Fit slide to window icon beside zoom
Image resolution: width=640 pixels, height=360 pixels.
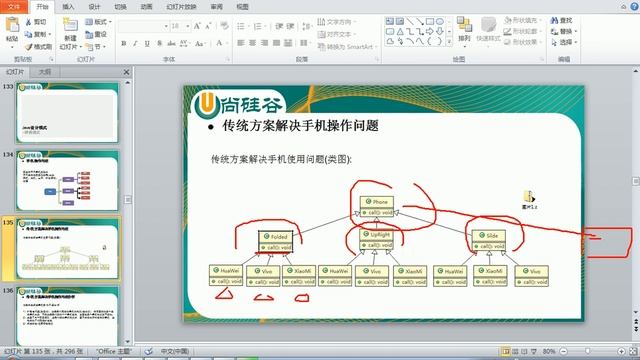tap(633, 351)
